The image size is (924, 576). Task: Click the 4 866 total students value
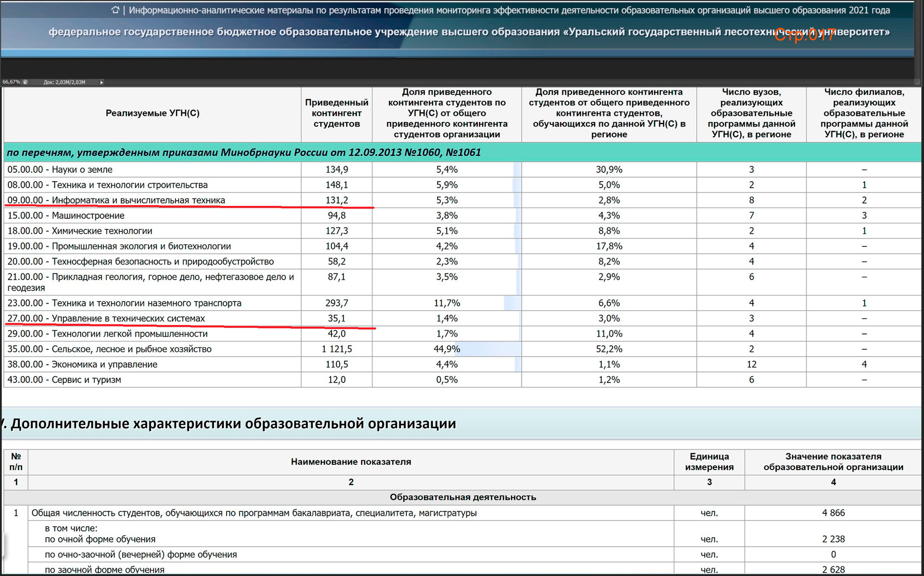pyautogui.click(x=833, y=513)
